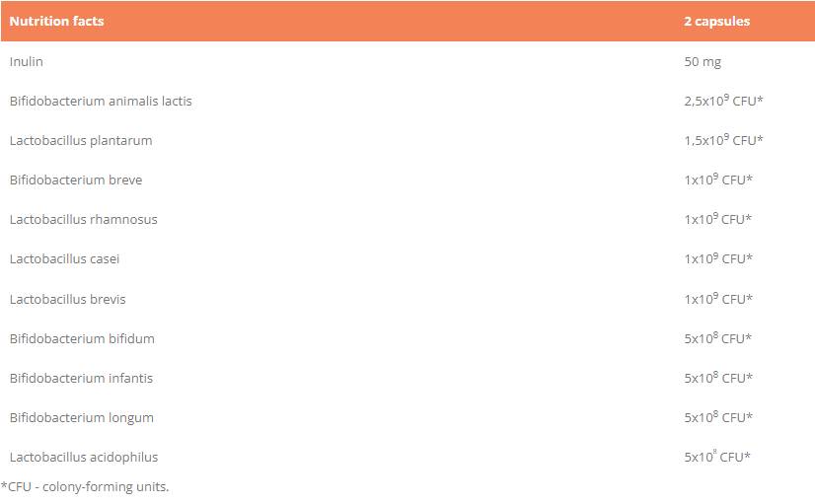Select the Inulin ingredient name
The width and height of the screenshot is (815, 504).
click(27, 61)
